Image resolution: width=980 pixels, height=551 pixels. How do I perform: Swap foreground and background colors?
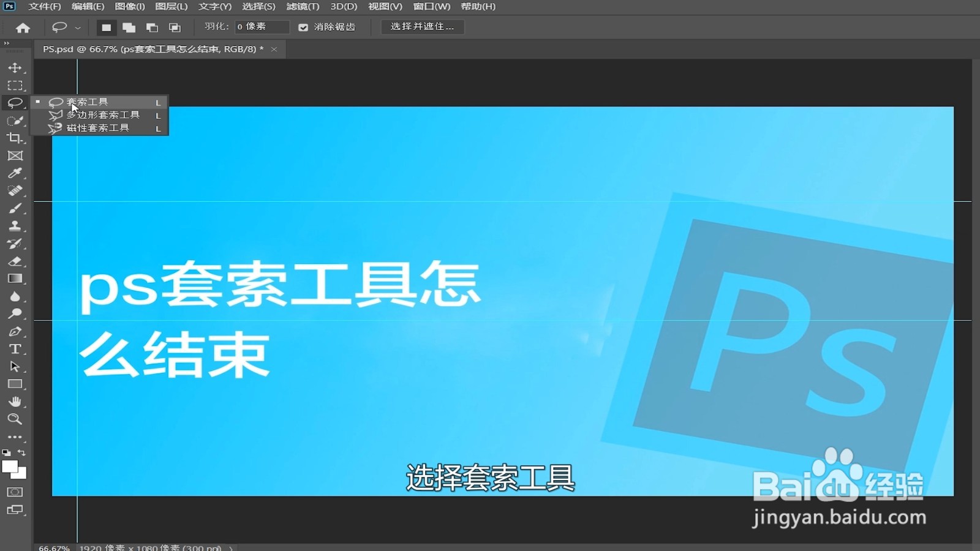pos(22,453)
